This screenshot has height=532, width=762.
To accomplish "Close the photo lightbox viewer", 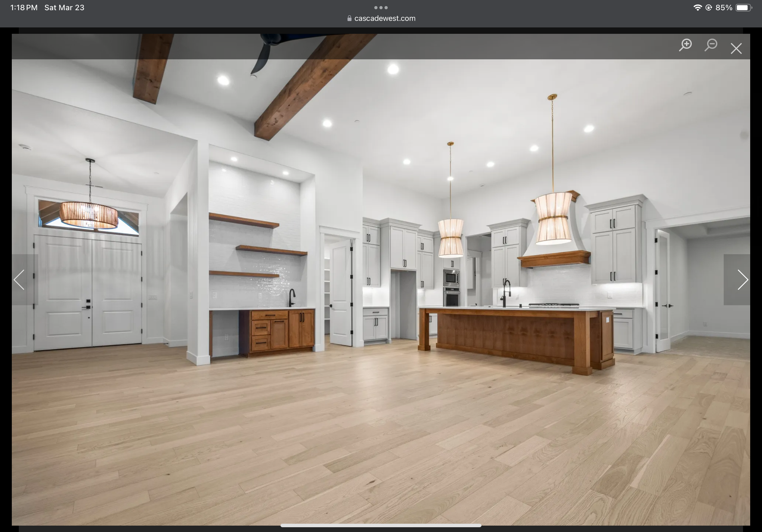I will click(x=736, y=48).
